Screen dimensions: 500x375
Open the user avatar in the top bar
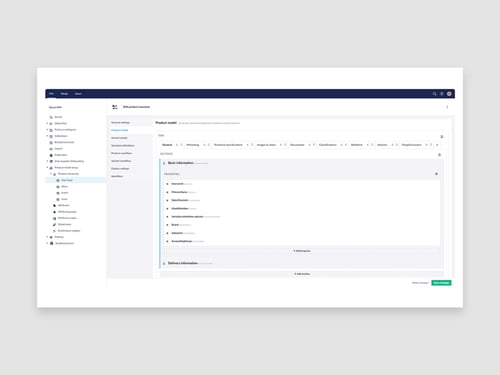(449, 94)
